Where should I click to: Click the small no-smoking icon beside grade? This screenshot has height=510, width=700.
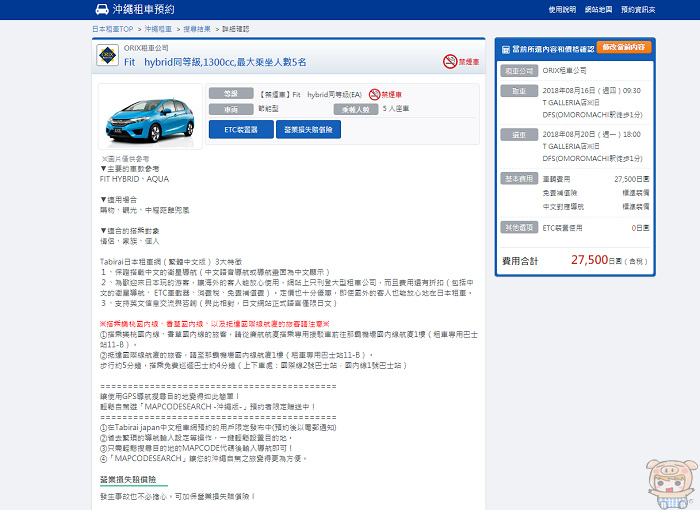coord(375,94)
